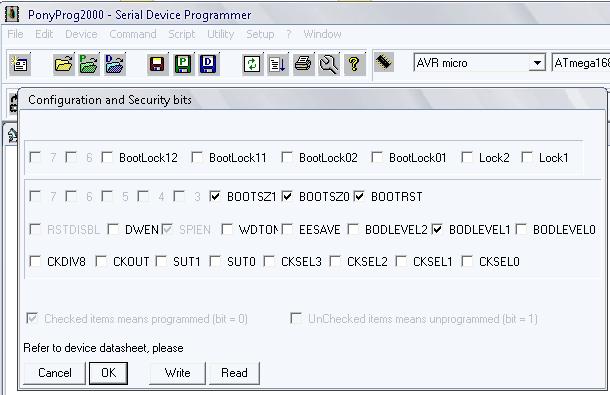Image resolution: width=610 pixels, height=395 pixels.
Task: Open device file with yellow folder icon
Action: (63, 64)
